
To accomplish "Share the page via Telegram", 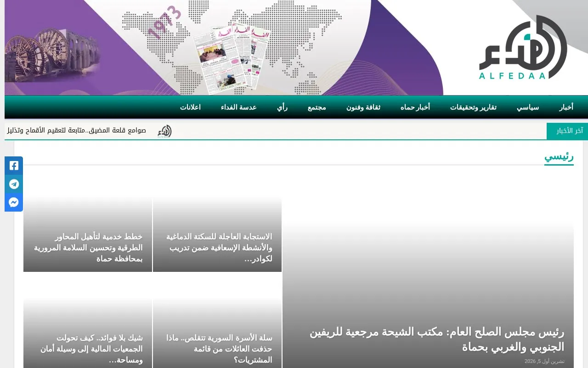I will tap(14, 184).
